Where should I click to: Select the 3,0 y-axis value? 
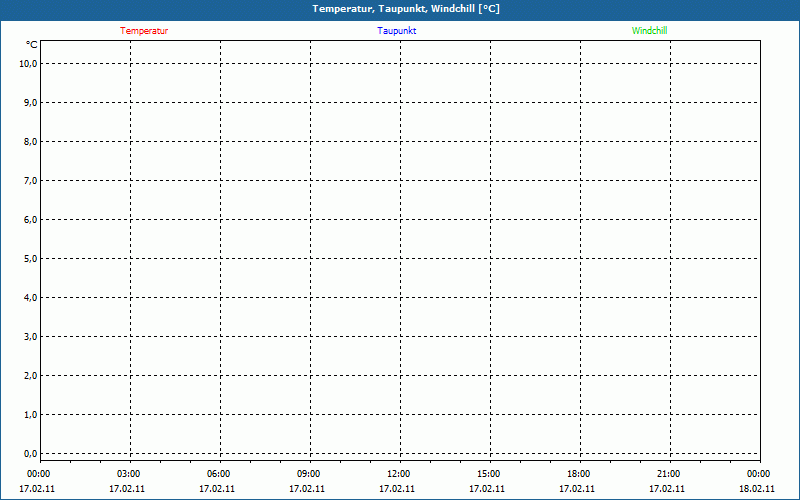[x=31, y=337]
